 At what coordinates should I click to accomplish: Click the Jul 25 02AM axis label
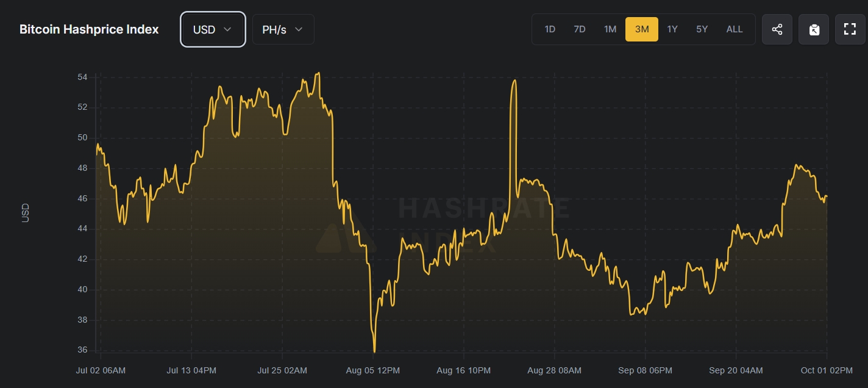point(282,370)
